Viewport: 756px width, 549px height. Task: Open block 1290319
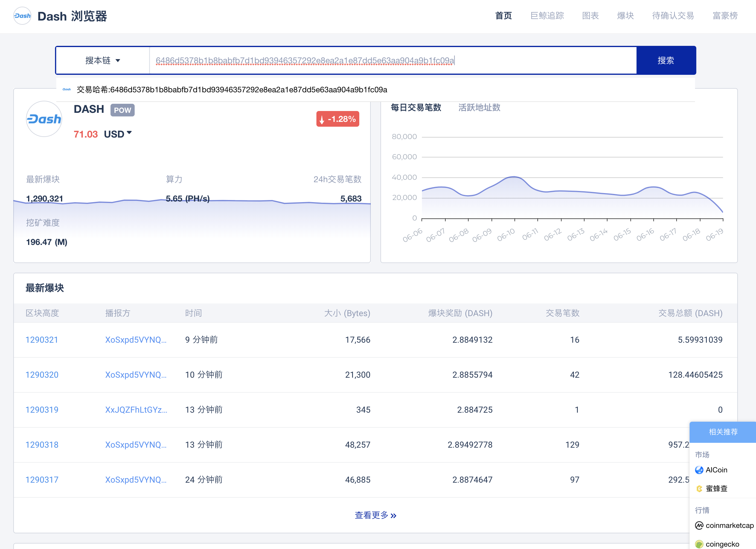click(x=42, y=410)
